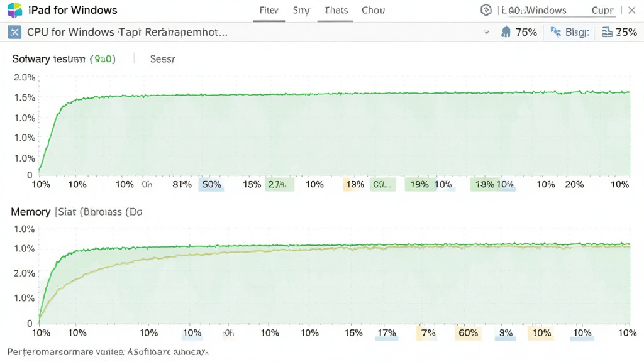Close the window with the X button
Viewport: 644px width, 362px height.
631,10
